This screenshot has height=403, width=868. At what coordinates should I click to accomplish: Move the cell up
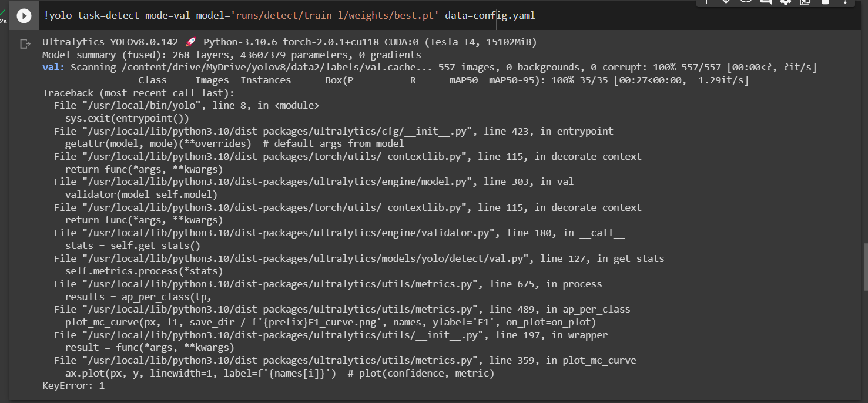pyautogui.click(x=706, y=2)
